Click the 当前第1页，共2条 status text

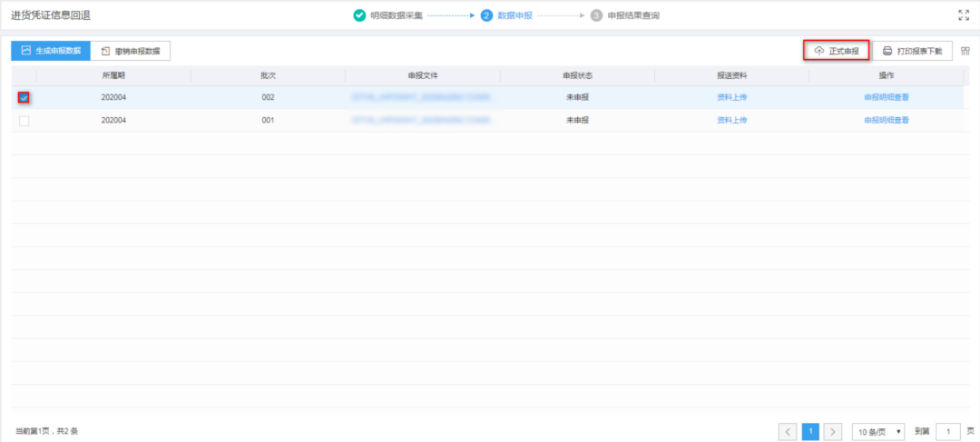pyautogui.click(x=47, y=431)
